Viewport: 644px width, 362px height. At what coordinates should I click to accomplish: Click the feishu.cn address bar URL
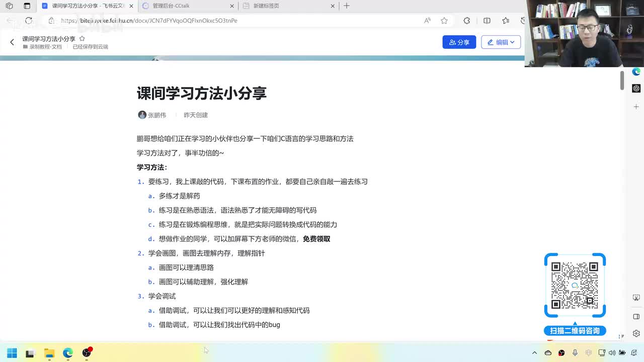[149, 21]
